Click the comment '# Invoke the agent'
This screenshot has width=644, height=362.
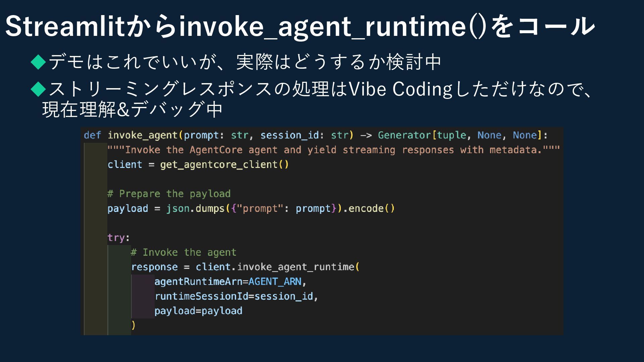pos(184,252)
